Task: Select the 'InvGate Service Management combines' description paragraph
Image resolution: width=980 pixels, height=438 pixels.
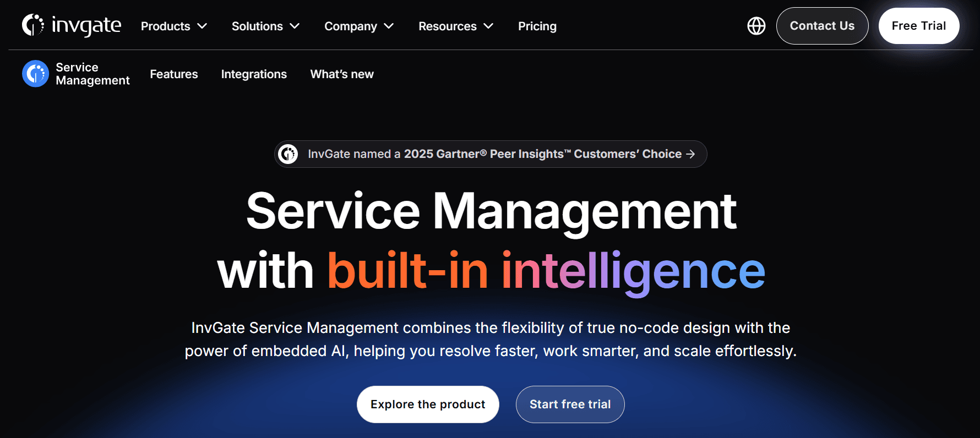Action: pyautogui.click(x=491, y=340)
